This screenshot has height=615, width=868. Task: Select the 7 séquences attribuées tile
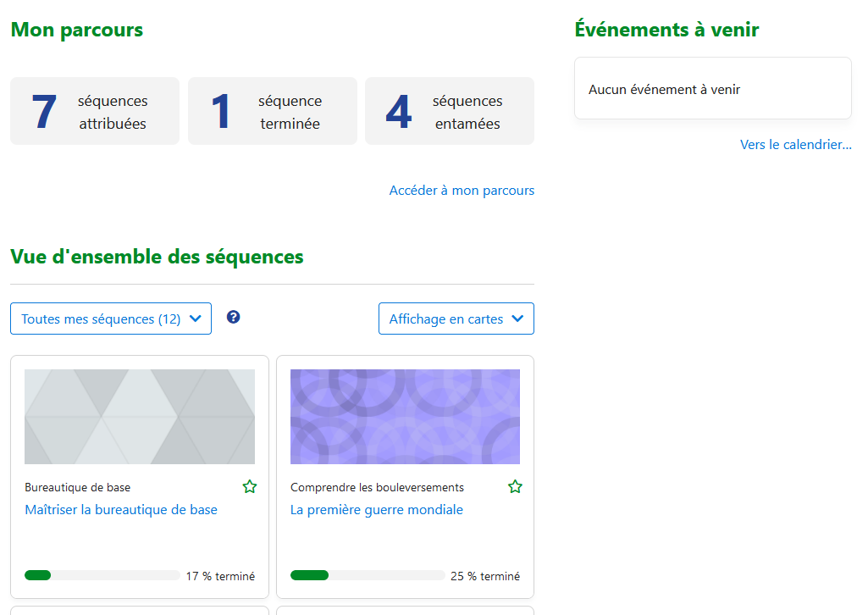[x=95, y=112]
